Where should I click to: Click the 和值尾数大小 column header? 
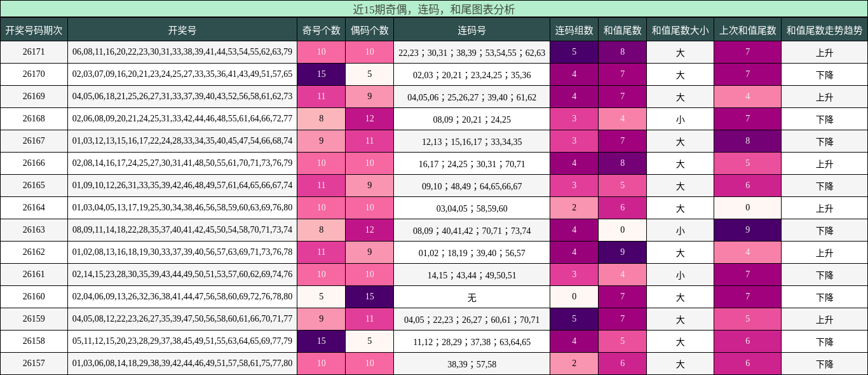pos(680,30)
